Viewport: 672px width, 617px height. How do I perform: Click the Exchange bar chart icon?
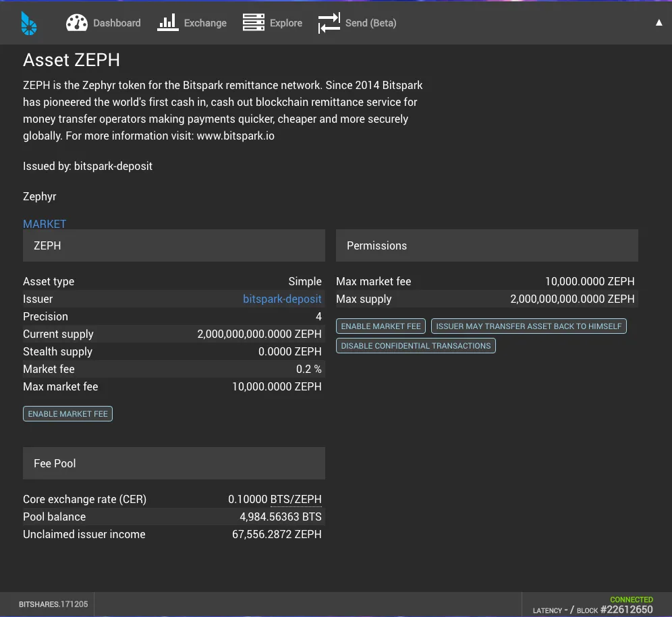[x=167, y=23]
